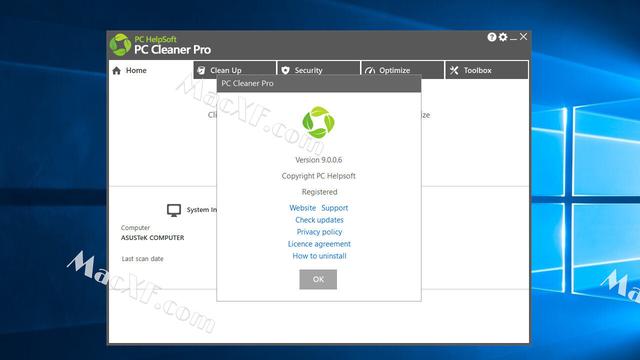
Task: Click the ASUSTeK COMPUTER value
Action: click(153, 238)
